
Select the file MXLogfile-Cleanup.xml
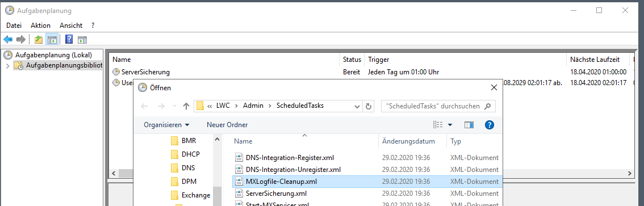281,181
